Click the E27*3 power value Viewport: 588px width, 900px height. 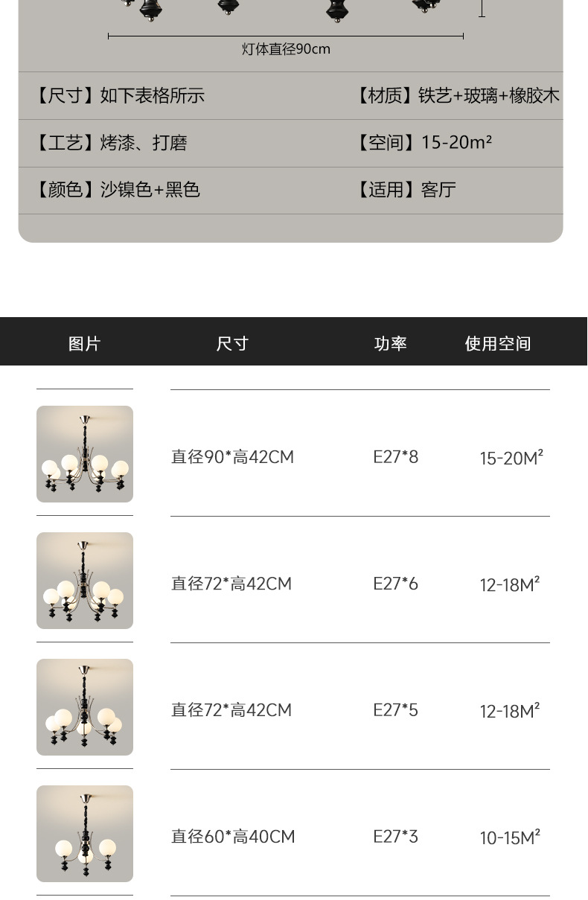[395, 837]
